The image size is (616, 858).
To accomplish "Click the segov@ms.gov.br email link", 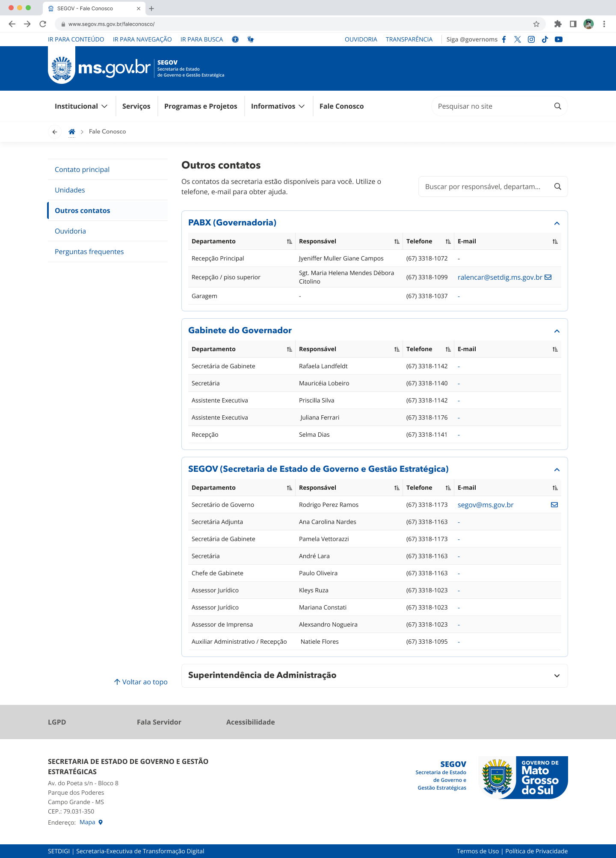I will tap(486, 505).
